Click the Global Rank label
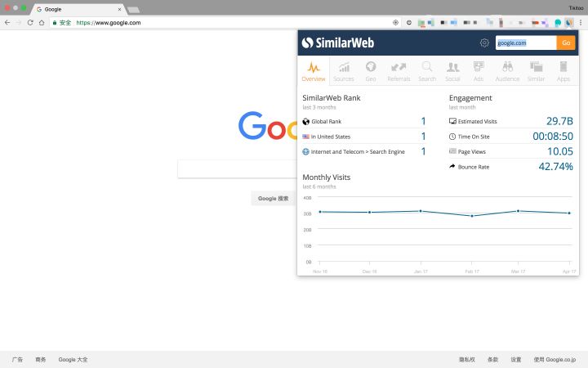Viewport: 588px width, 368px height. point(326,121)
